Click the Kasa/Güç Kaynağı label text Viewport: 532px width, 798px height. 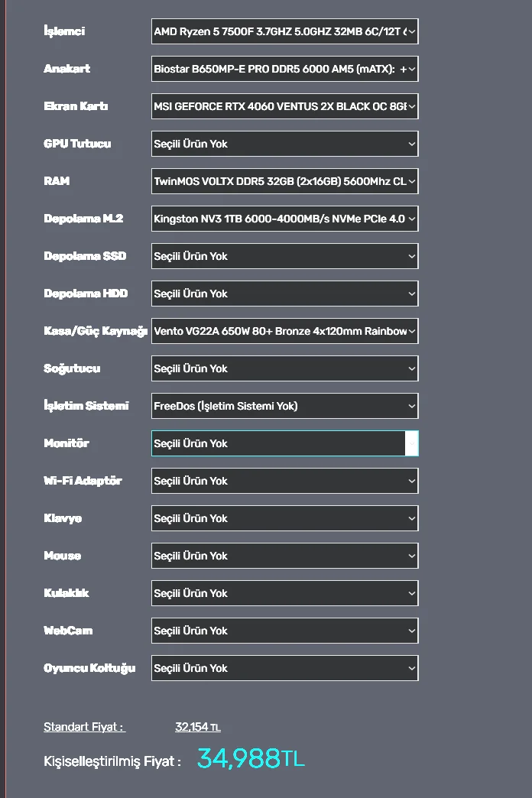pos(96,331)
